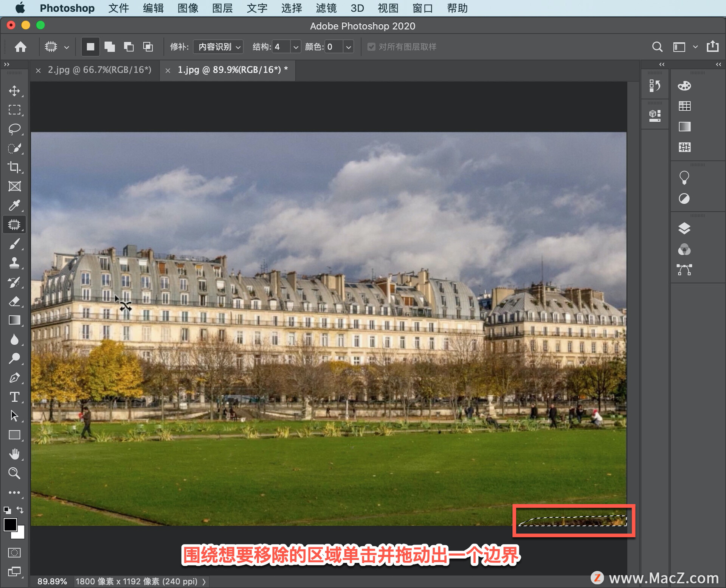Open the Paths panel icon
The image size is (726, 588).
[684, 270]
